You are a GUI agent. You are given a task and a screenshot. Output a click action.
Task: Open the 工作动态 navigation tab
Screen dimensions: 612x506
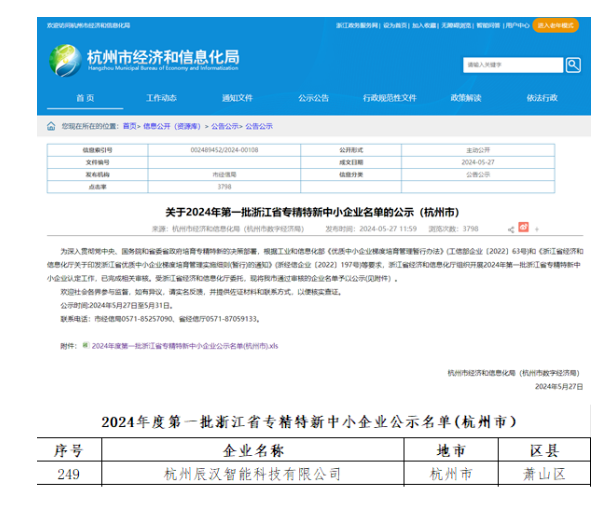(x=161, y=98)
